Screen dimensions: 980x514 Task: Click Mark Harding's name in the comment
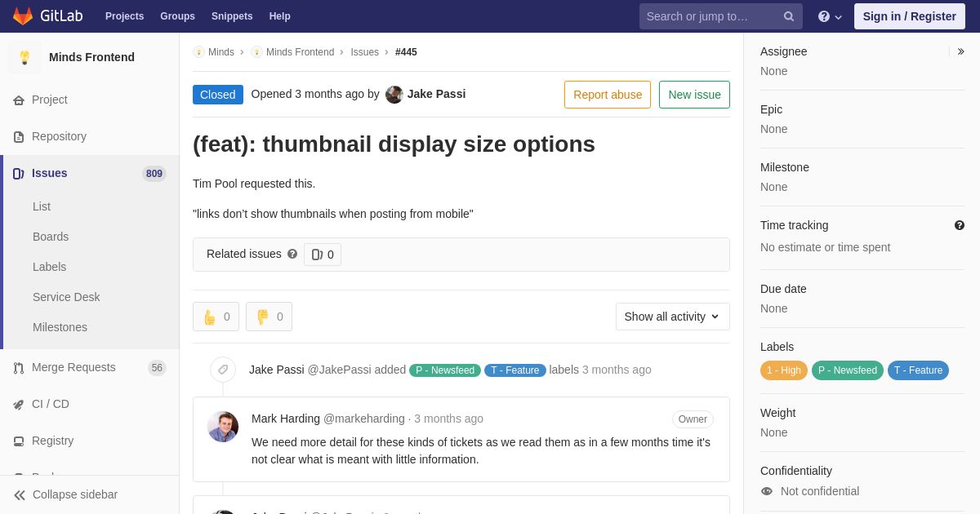click(286, 419)
